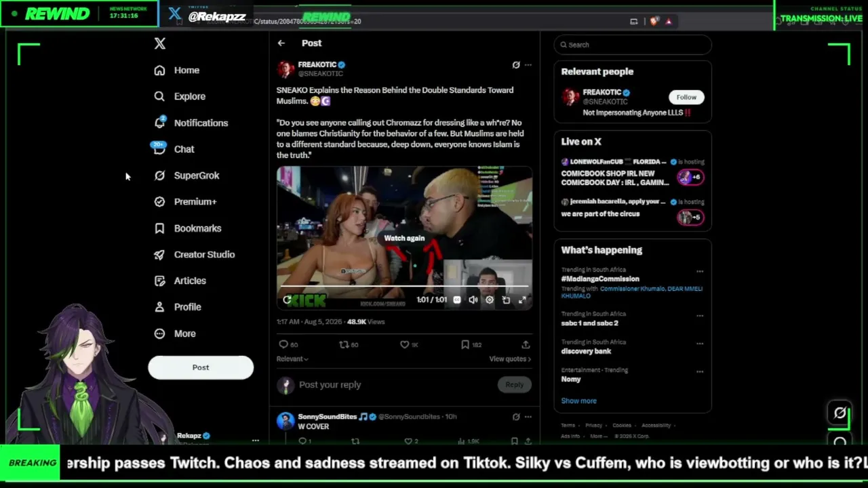Enter fullscreen on the video player
Screen dimensions: 868x488
[522, 300]
